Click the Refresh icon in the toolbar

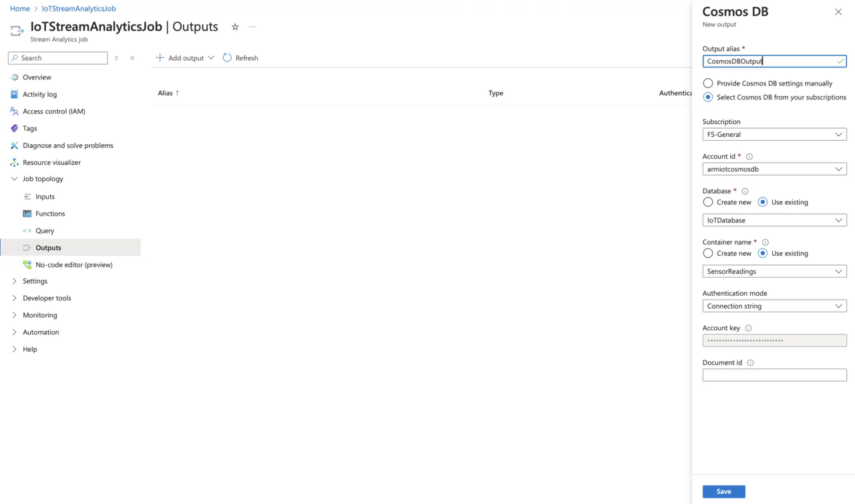coord(227,58)
